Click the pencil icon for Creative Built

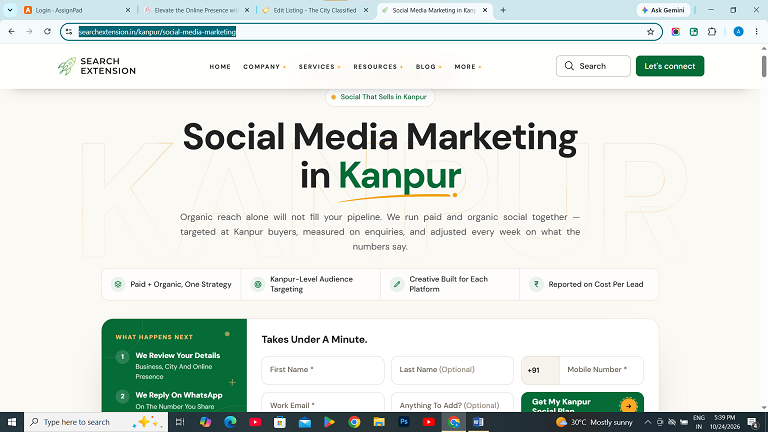[x=397, y=284]
